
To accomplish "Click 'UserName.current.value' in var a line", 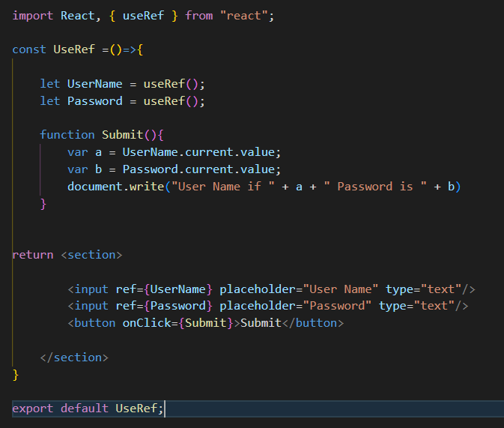I will pyautogui.click(x=198, y=152).
